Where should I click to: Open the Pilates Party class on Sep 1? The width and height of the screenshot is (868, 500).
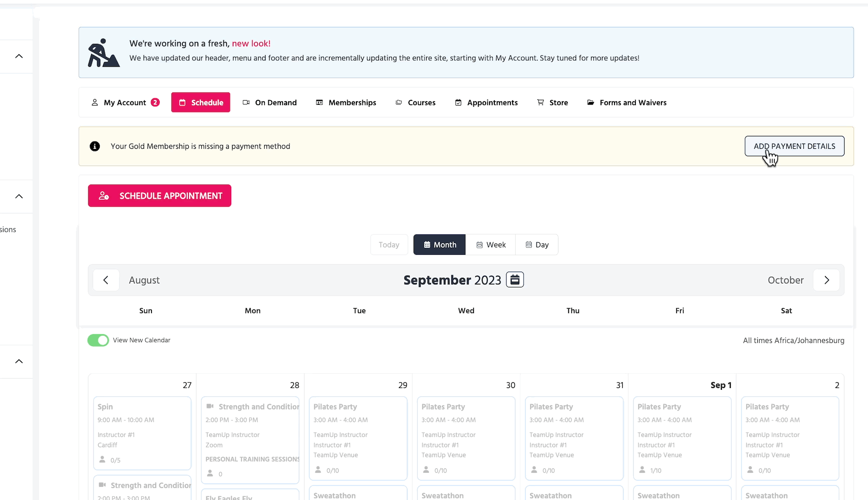[x=682, y=437]
